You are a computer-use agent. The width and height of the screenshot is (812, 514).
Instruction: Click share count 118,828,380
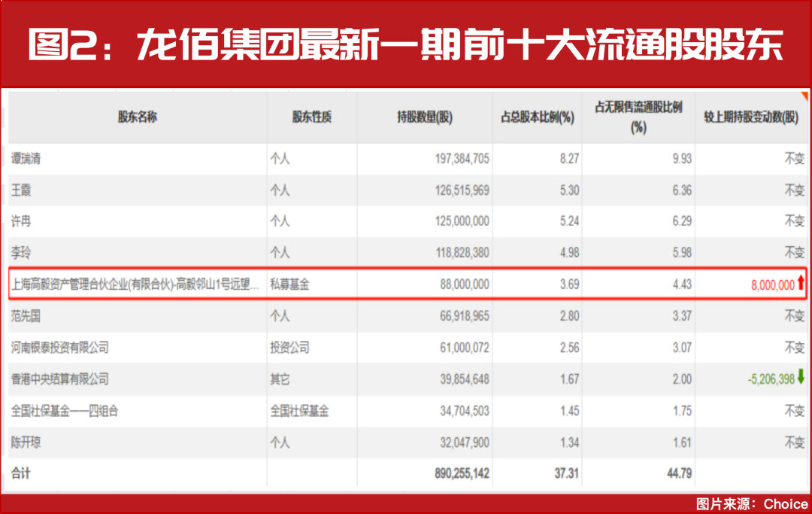(462, 253)
